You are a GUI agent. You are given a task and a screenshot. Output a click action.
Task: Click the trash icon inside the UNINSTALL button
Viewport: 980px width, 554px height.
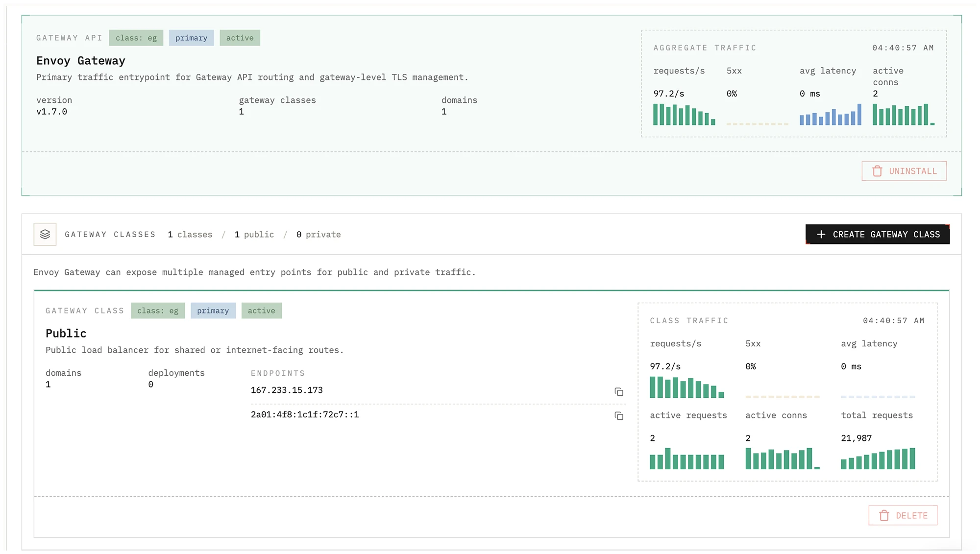pyautogui.click(x=877, y=171)
